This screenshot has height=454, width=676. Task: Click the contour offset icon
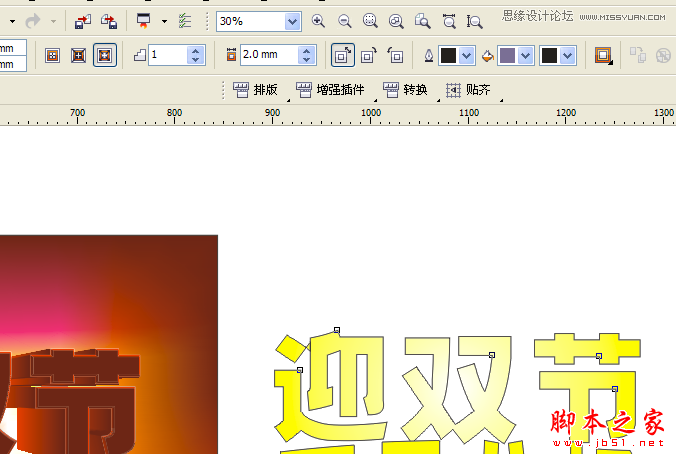tap(232, 55)
